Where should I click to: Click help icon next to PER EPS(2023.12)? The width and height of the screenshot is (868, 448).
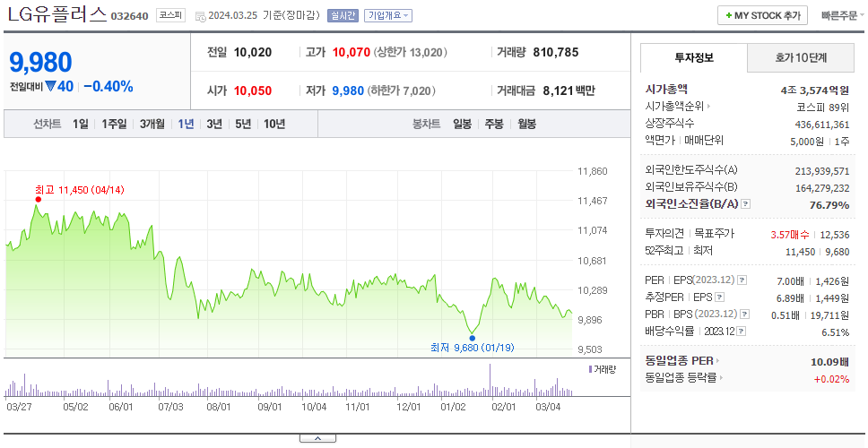point(742,280)
